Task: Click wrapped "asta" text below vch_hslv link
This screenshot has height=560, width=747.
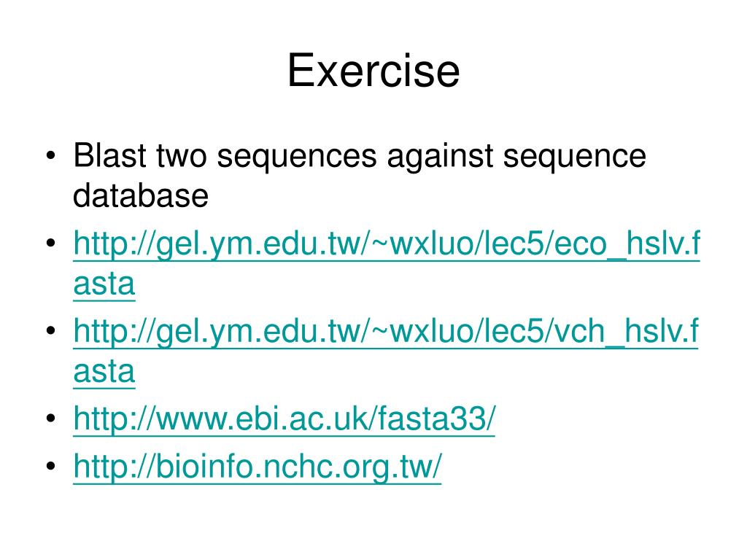Action: (104, 371)
